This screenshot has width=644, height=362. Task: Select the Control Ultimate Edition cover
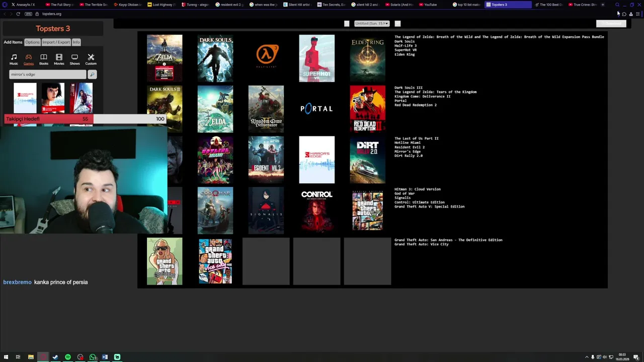point(316,211)
